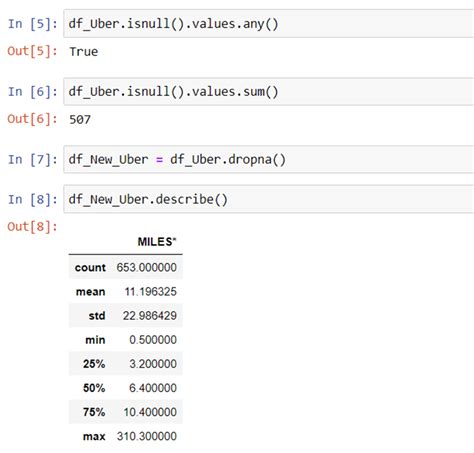The image size is (474, 453).
Task: Click the min row label
Action: click(x=95, y=340)
